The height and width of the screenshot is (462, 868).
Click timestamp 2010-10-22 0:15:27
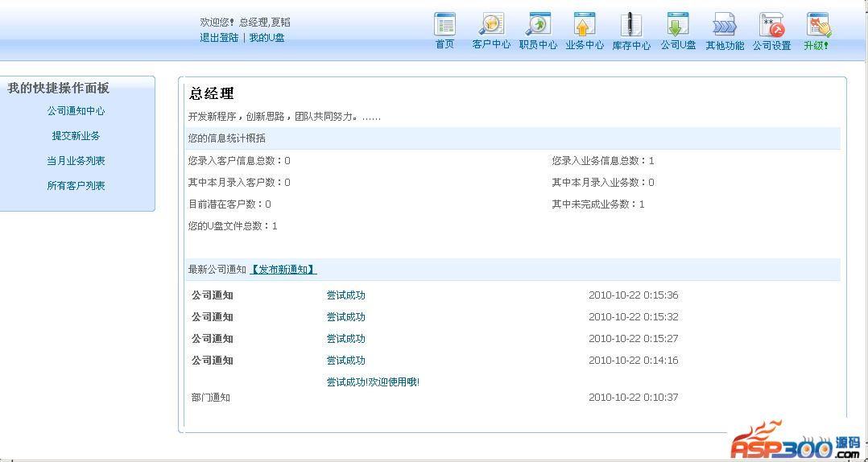633,338
